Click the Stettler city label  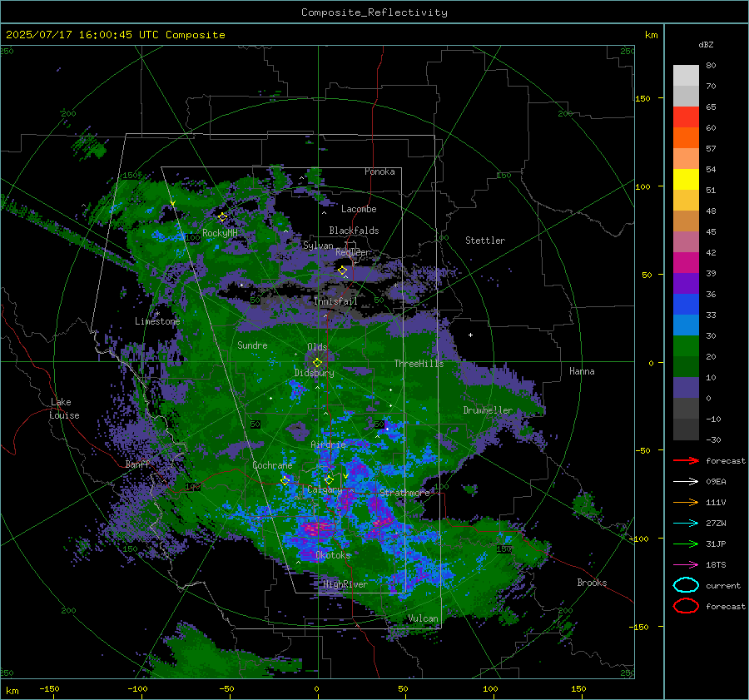(485, 241)
